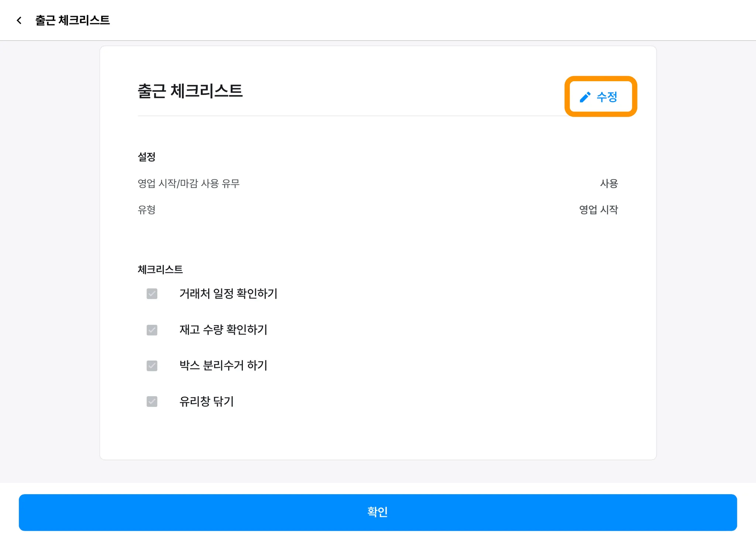
Task: Click the 영업 시작/마감 사용 유무 label
Action: tap(189, 183)
